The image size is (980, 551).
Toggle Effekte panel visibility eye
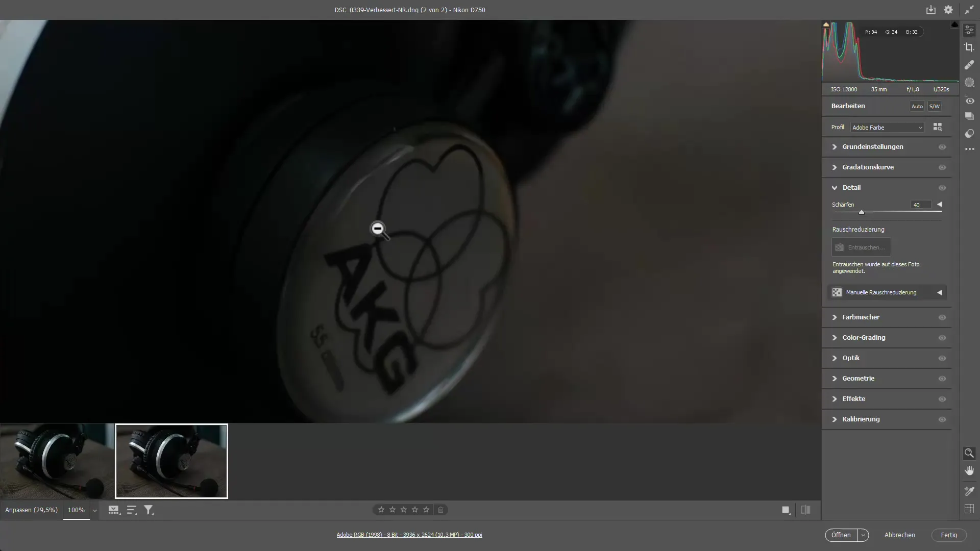point(942,399)
